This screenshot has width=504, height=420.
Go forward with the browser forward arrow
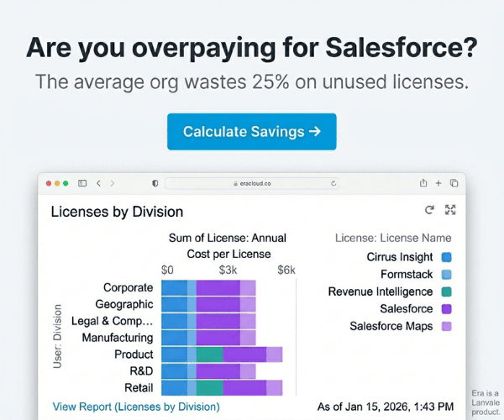113,183
